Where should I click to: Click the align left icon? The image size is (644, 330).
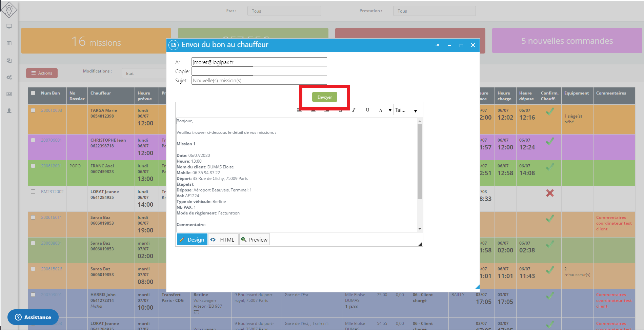click(299, 110)
